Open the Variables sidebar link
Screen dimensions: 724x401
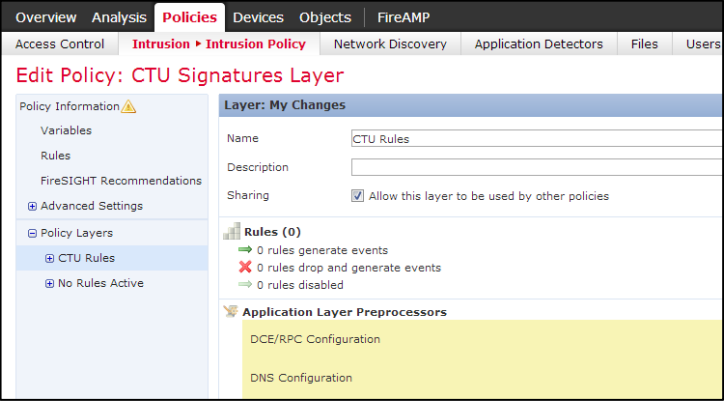coord(66,131)
